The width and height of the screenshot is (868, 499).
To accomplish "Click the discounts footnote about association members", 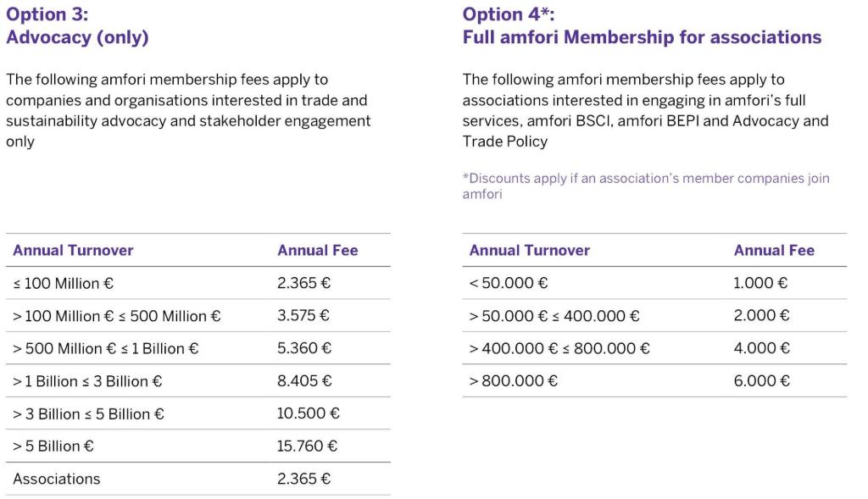I will 645,186.
